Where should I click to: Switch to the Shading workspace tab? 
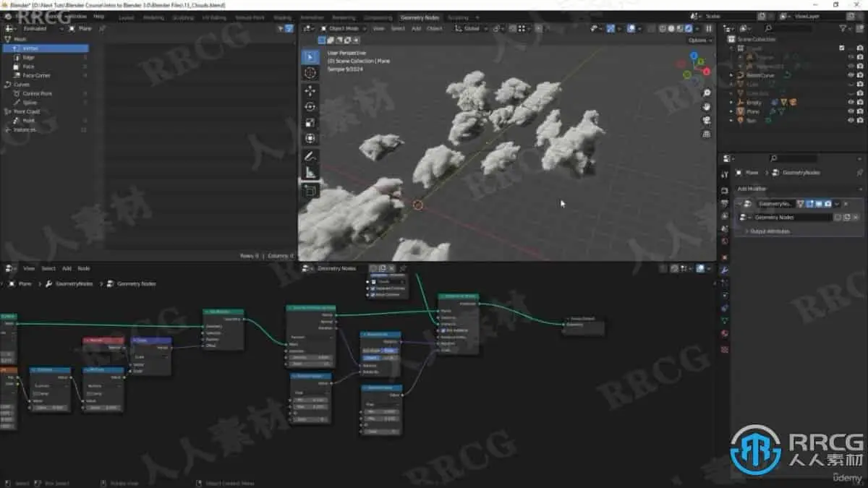[282, 17]
